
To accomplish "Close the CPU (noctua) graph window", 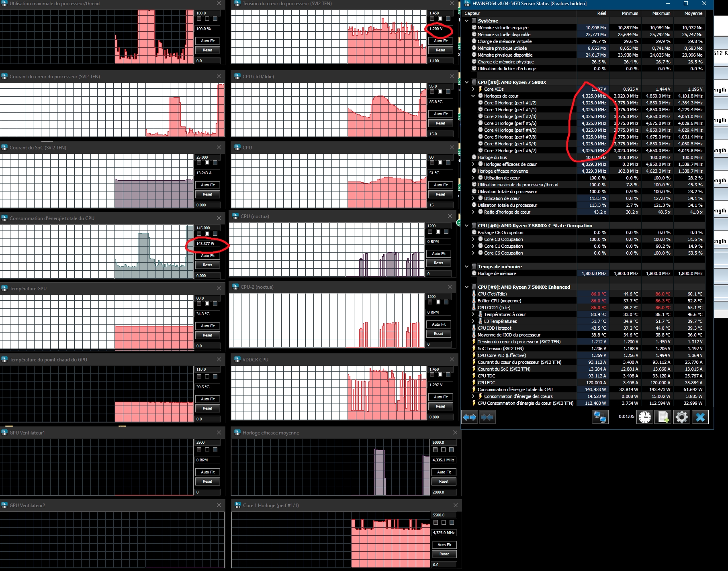I will (450, 216).
